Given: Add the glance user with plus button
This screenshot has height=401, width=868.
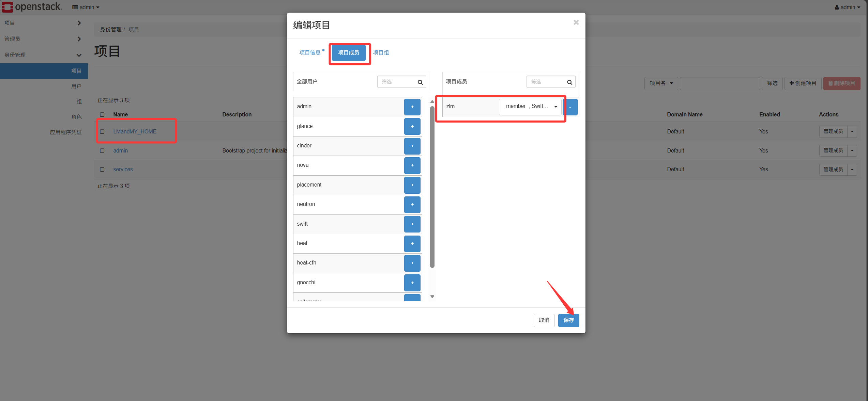Looking at the screenshot, I should point(412,126).
